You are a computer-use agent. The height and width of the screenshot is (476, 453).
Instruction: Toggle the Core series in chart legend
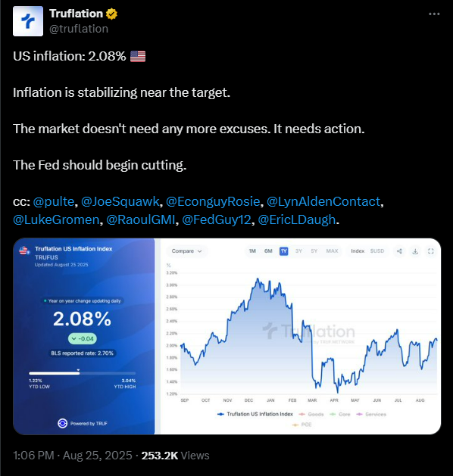[x=340, y=415]
